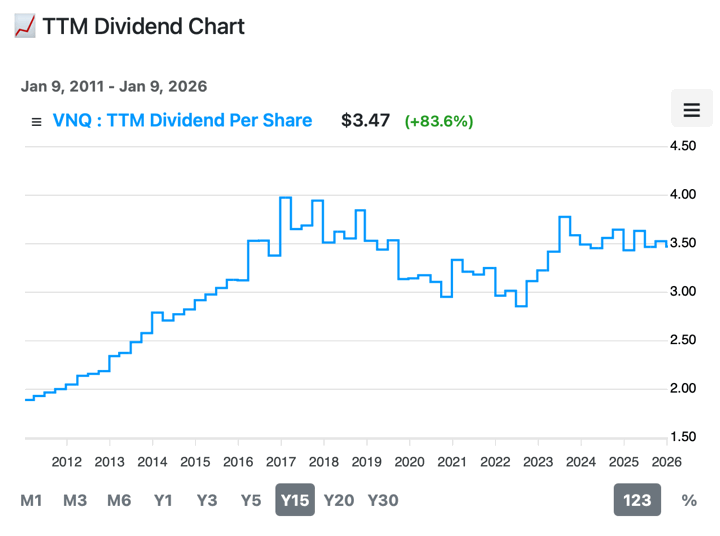Set chart range to Y1

pos(164,500)
